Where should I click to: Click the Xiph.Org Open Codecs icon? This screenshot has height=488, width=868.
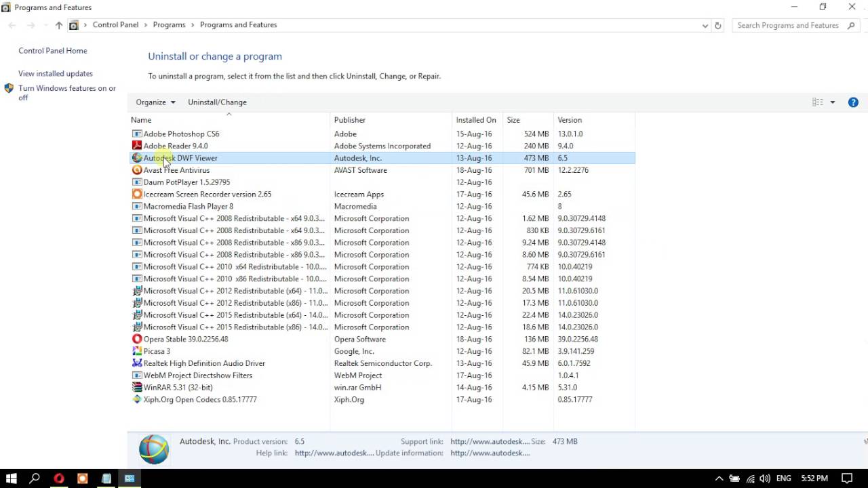pyautogui.click(x=137, y=400)
